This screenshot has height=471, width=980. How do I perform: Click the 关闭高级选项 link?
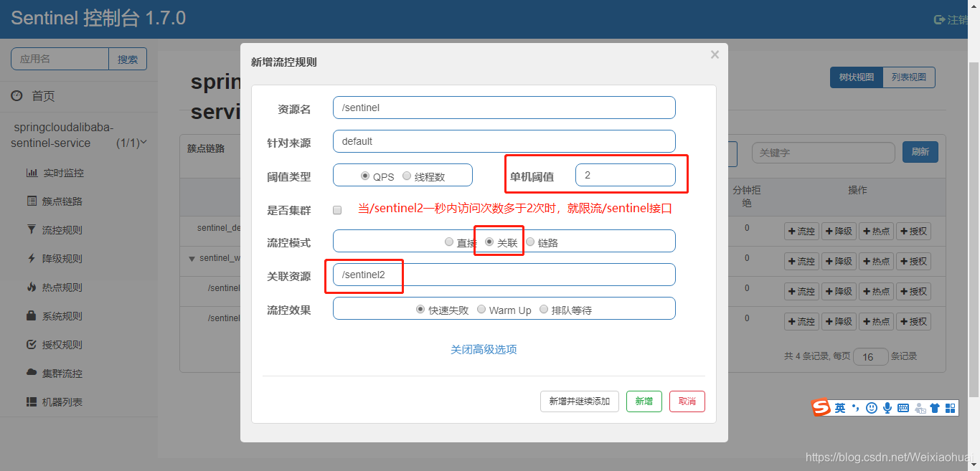tap(484, 350)
